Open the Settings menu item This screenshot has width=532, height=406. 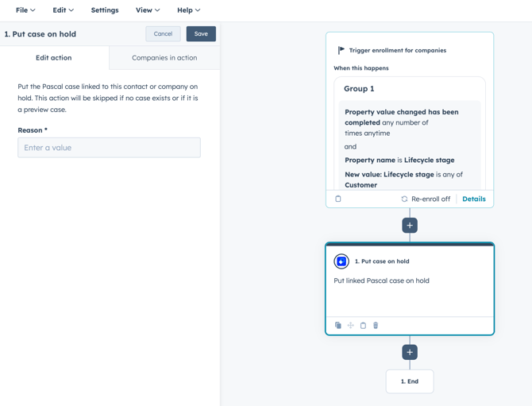click(105, 10)
